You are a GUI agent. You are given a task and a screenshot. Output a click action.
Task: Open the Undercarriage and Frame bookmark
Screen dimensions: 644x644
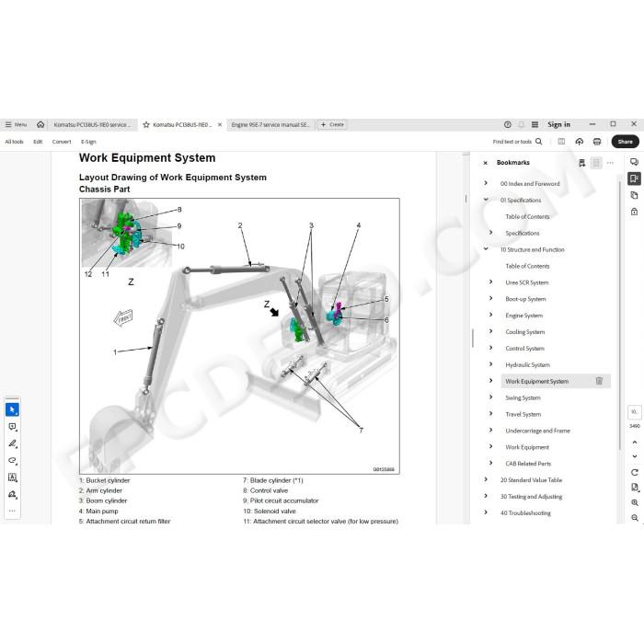537,431
